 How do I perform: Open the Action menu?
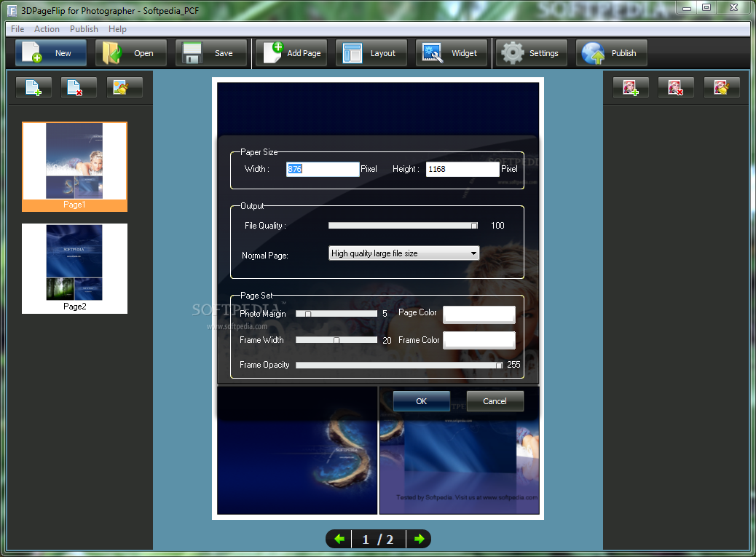tap(47, 29)
